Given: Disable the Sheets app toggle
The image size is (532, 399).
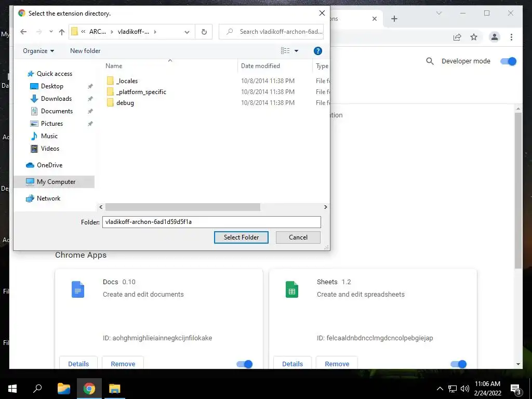Looking at the screenshot, I should pos(459,364).
